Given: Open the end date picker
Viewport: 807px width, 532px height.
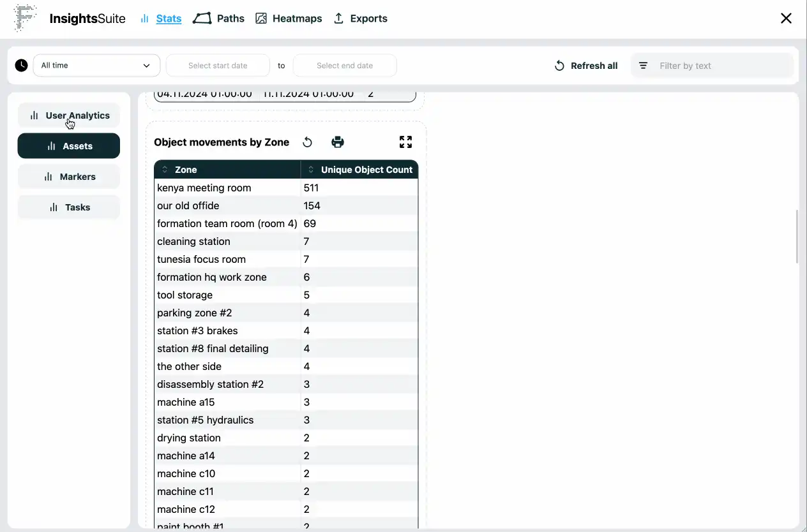Looking at the screenshot, I should pos(345,65).
